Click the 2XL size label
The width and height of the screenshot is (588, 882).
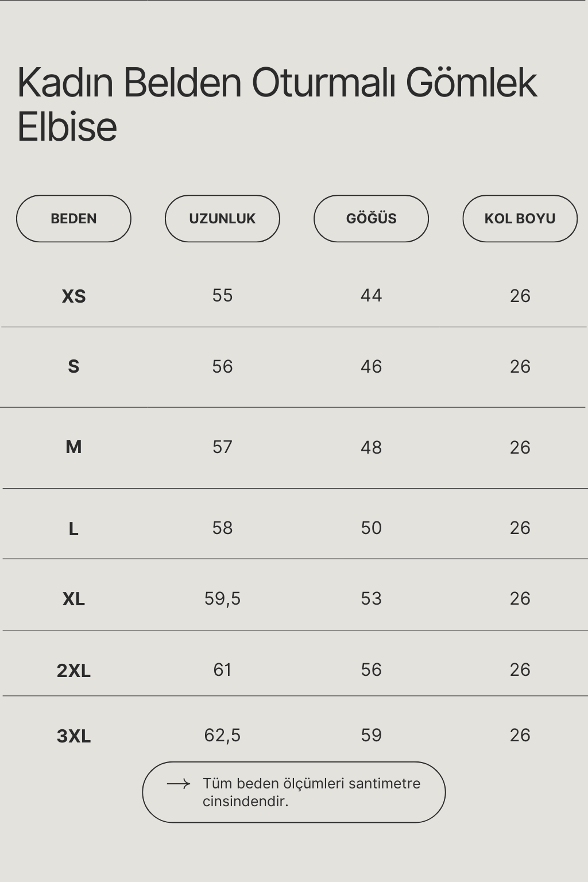(x=73, y=671)
